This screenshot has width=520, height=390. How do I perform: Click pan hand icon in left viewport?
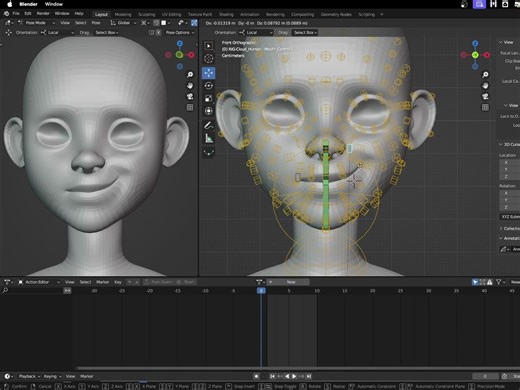[190, 86]
